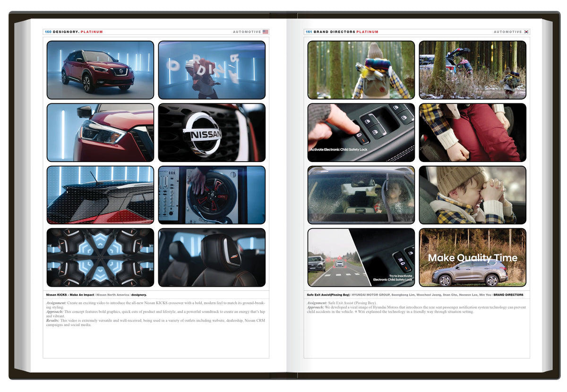The width and height of the screenshot is (567, 392).
Task: Open the car with open trunk thumbnail
Action: point(472,70)
